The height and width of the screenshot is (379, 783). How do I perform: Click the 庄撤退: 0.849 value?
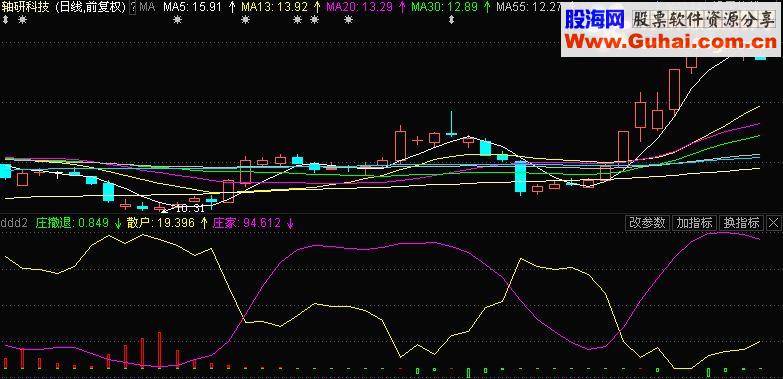(72, 223)
